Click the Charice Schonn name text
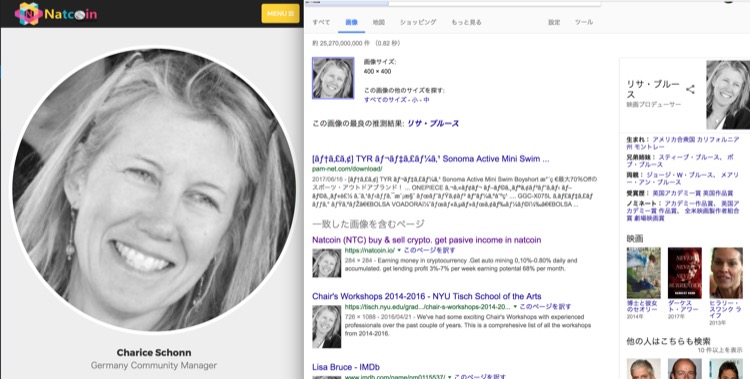Viewport: 750px width, 379px height. [x=154, y=353]
